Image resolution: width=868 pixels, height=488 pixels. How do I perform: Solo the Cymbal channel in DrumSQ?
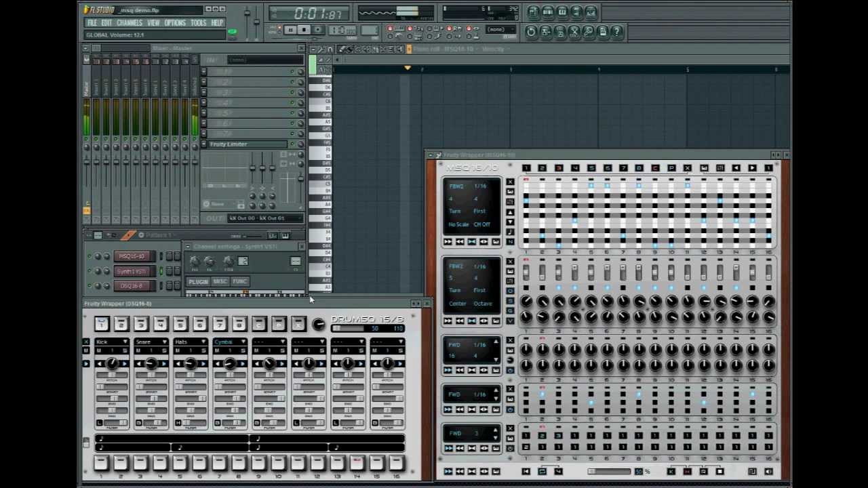(x=243, y=350)
